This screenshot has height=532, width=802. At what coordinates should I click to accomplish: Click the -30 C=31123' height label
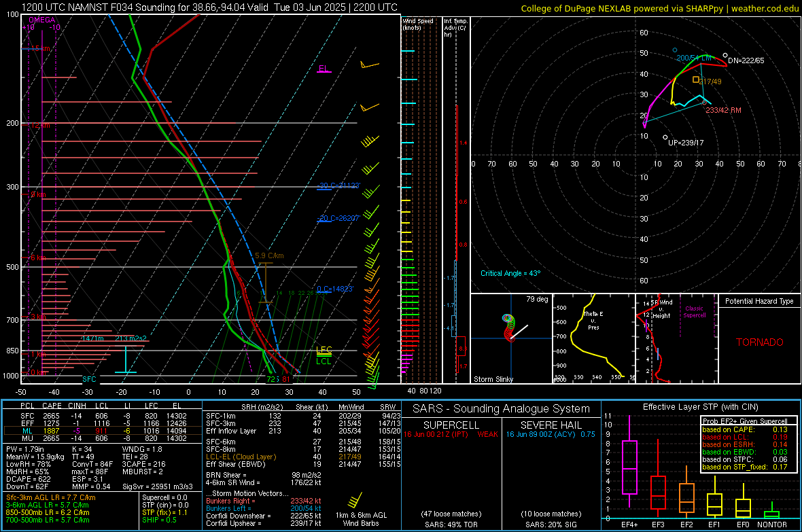[x=340, y=185]
